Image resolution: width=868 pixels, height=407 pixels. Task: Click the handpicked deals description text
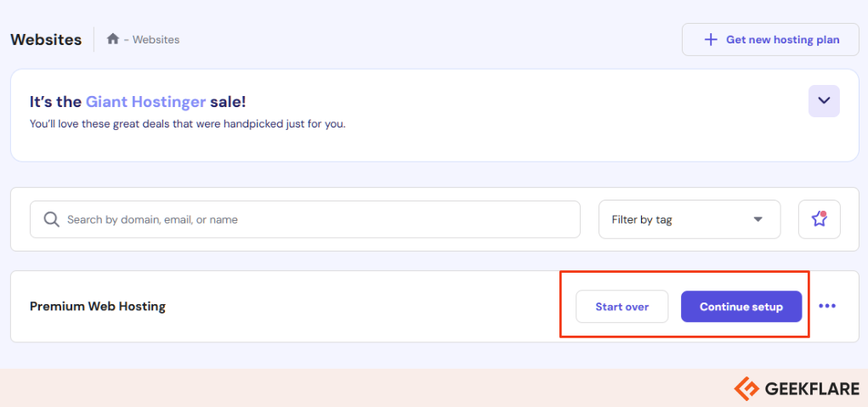tap(187, 124)
